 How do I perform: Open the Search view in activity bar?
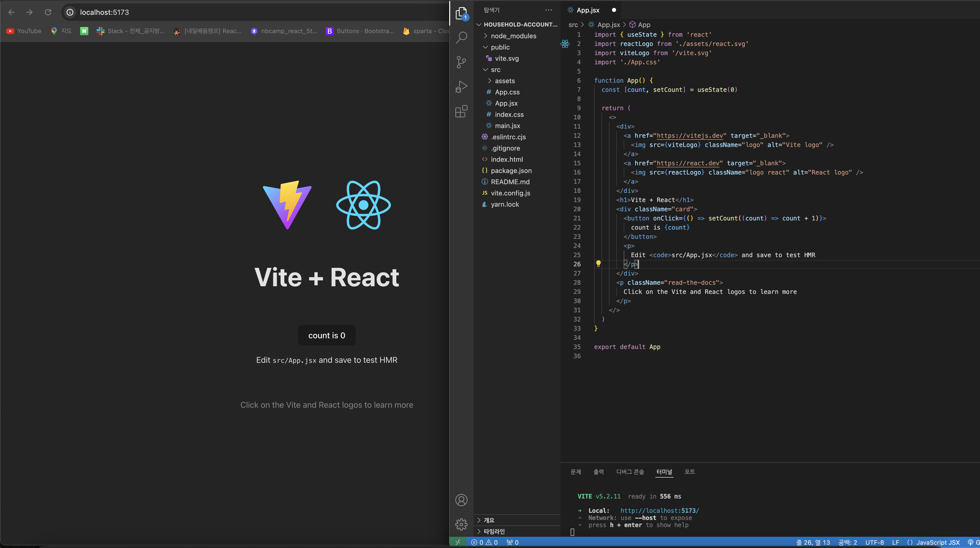(x=461, y=37)
